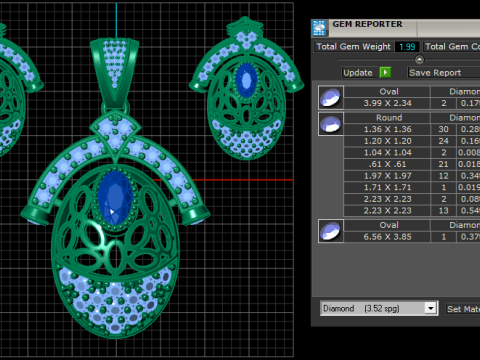Open the Diamond (3.52 spg) material dropdown
Screen dimensions: 480x360
click(x=430, y=308)
